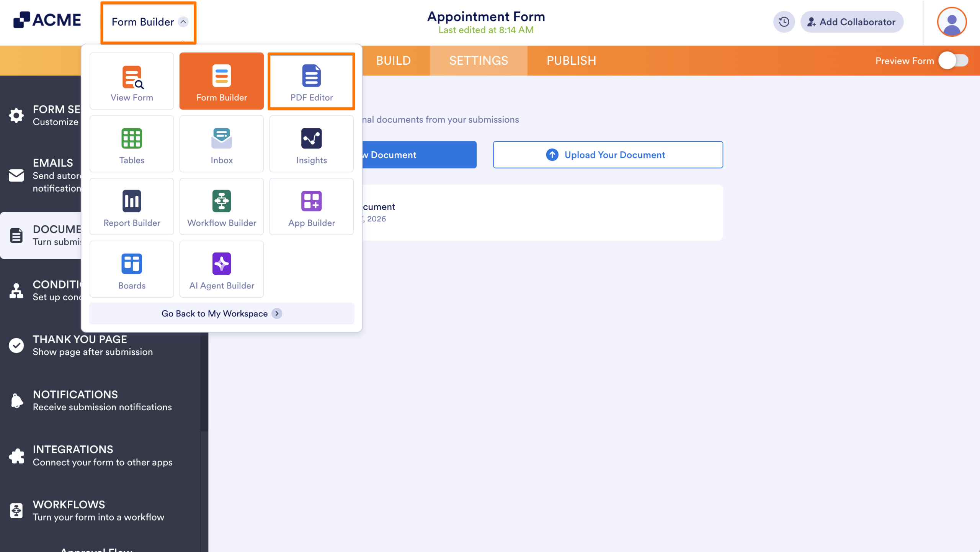Viewport: 980px width, 552px height.
Task: Select the Form Builder tile
Action: 222,81
